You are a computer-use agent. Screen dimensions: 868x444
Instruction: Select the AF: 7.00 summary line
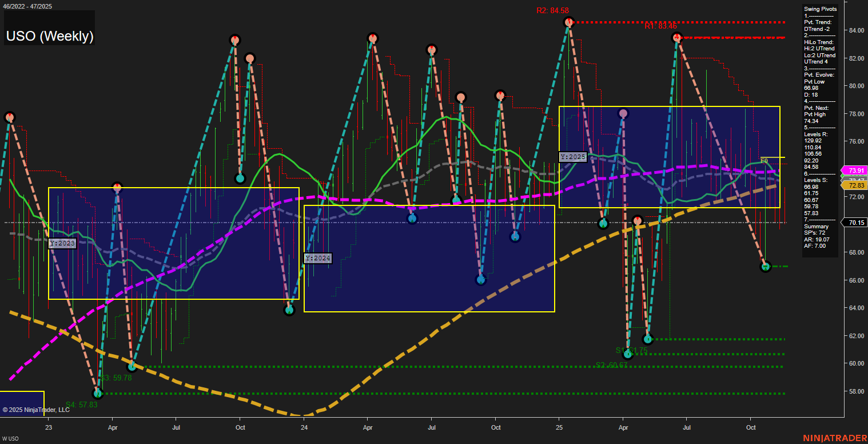815,246
